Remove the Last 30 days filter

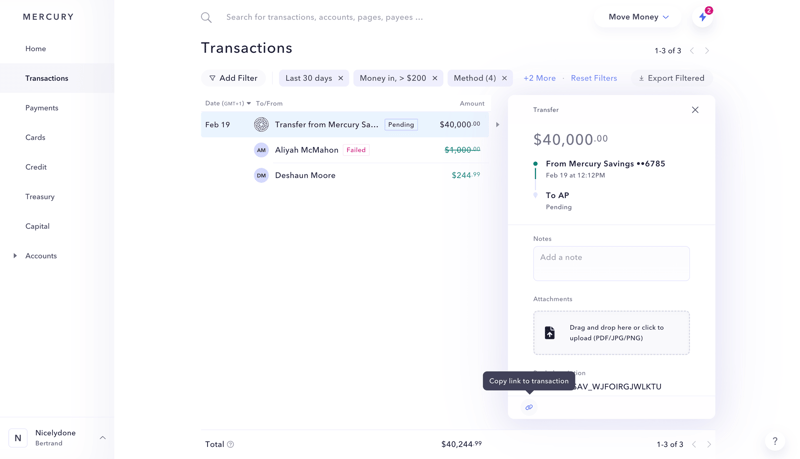(341, 78)
